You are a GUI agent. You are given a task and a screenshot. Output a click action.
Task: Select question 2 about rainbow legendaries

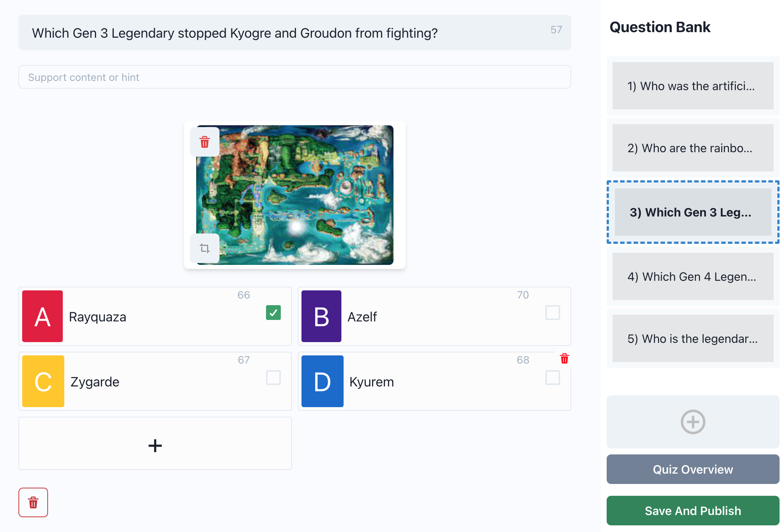692,148
